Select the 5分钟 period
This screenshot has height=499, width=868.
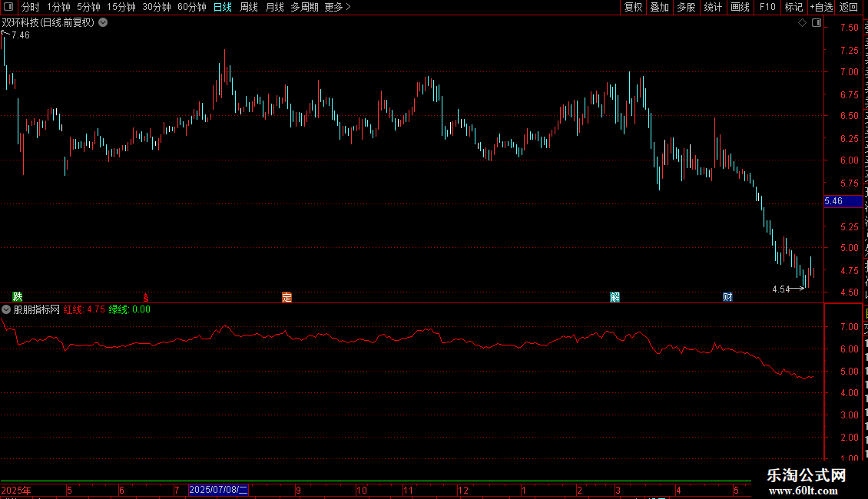click(88, 7)
